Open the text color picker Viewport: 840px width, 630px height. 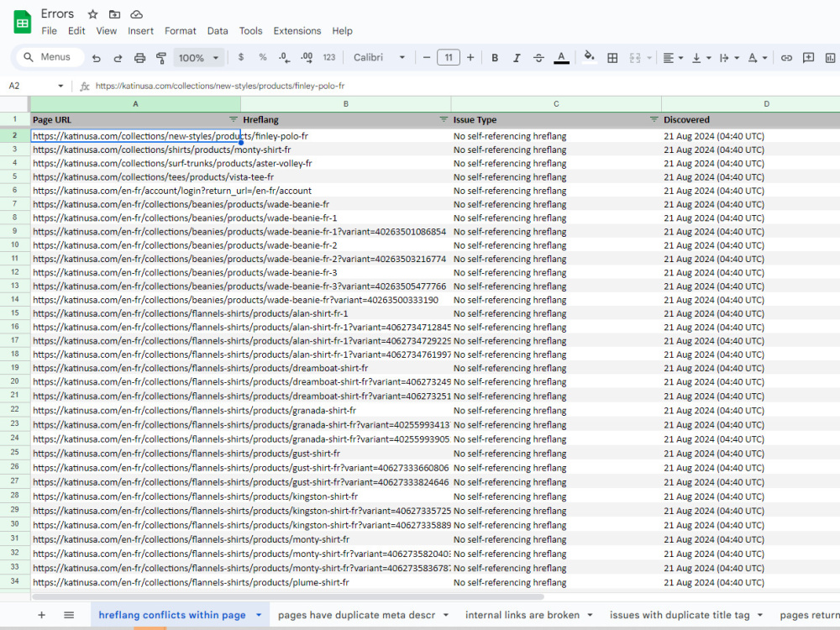[561, 58]
